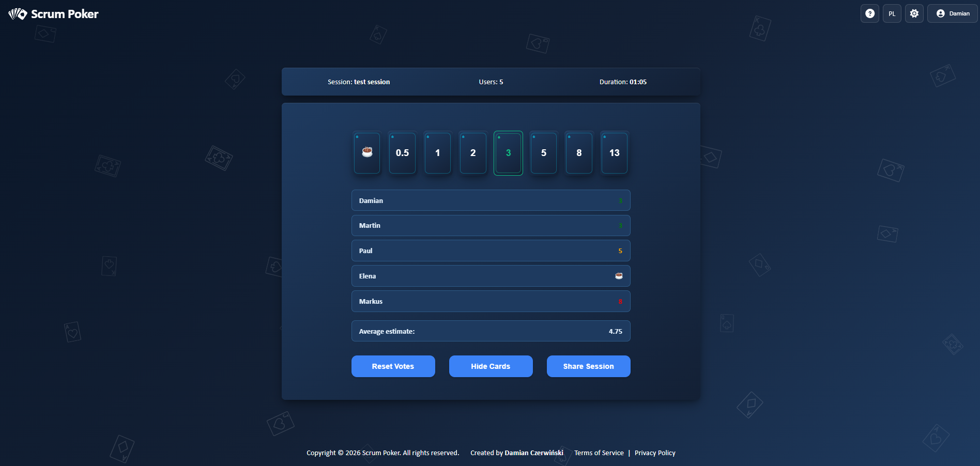Vote with the 5 card
Viewport: 980px width, 466px height.
[544, 153]
